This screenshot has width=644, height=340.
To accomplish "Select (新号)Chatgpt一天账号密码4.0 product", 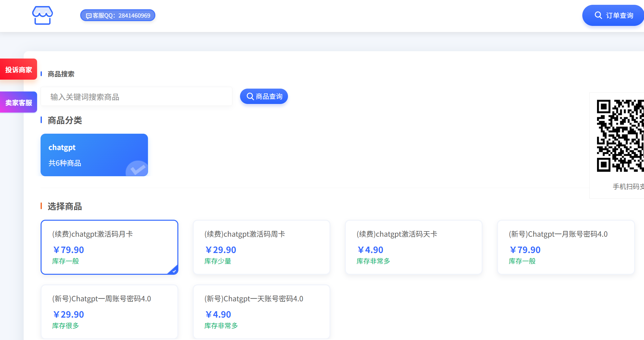I will [261, 312].
